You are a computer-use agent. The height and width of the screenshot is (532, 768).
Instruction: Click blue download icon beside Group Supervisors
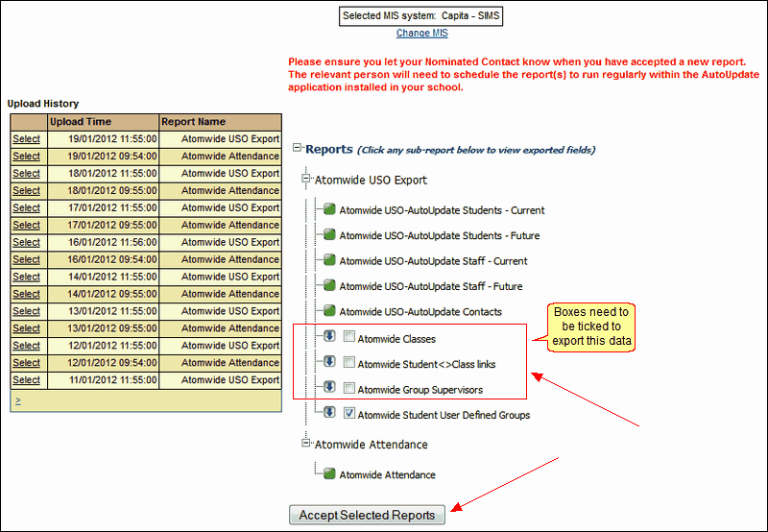pos(329,387)
